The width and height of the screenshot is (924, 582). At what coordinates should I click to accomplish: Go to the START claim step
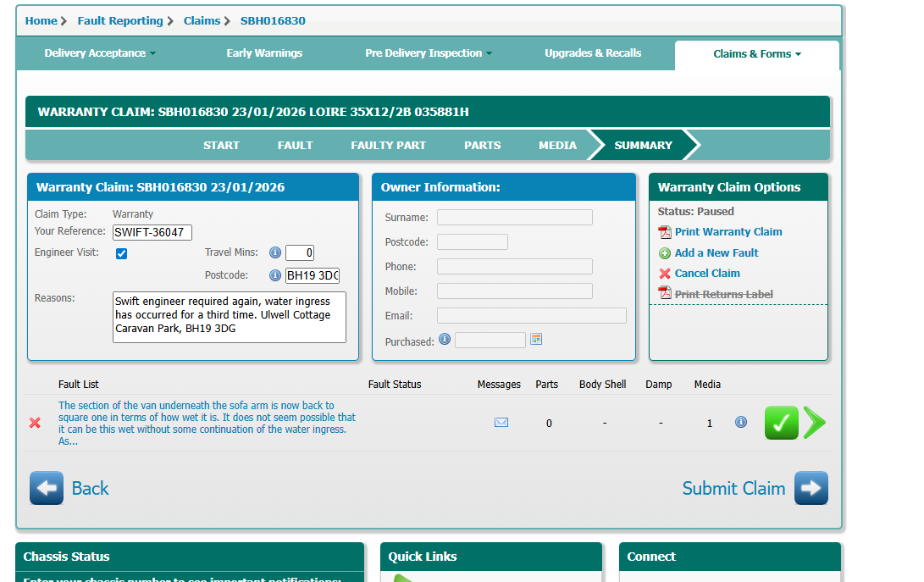[222, 146]
